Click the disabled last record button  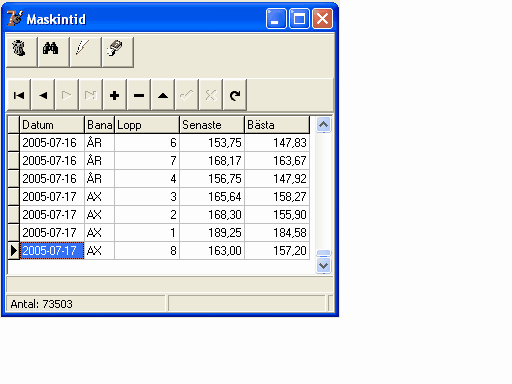click(x=91, y=95)
